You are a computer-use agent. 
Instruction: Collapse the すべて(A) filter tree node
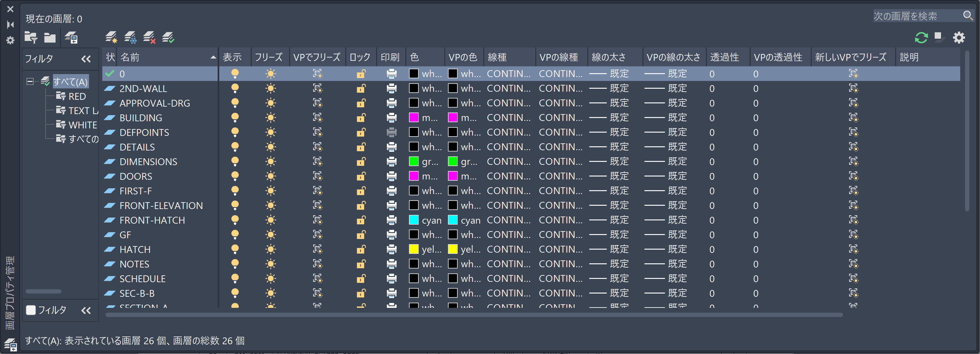(30, 82)
